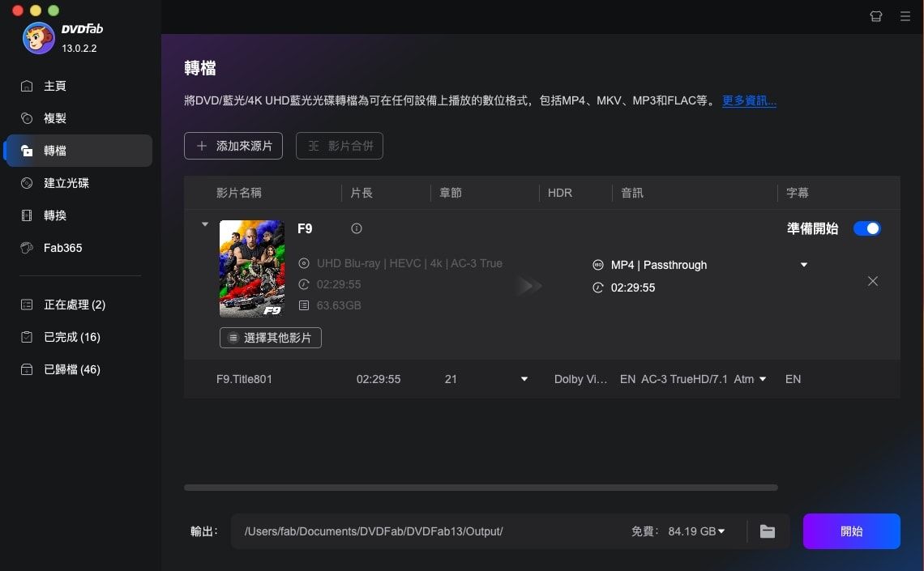Image resolution: width=924 pixels, height=571 pixels.
Task: Click the horizontal scrollbar under the task list
Action: point(481,488)
